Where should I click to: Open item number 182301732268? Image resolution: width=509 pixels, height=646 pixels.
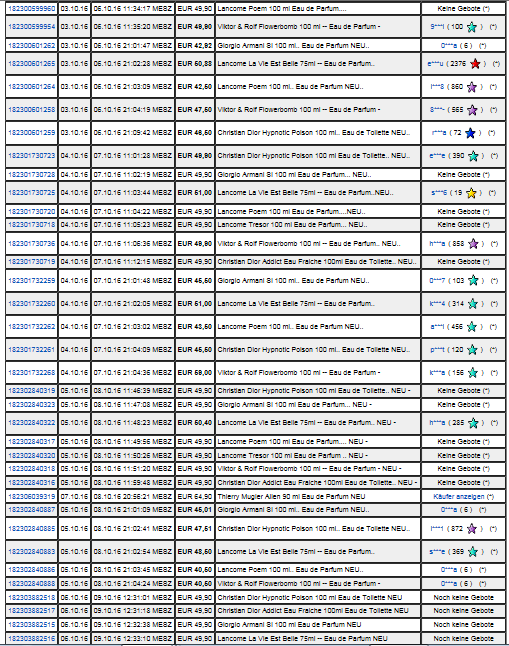pyautogui.click(x=32, y=373)
